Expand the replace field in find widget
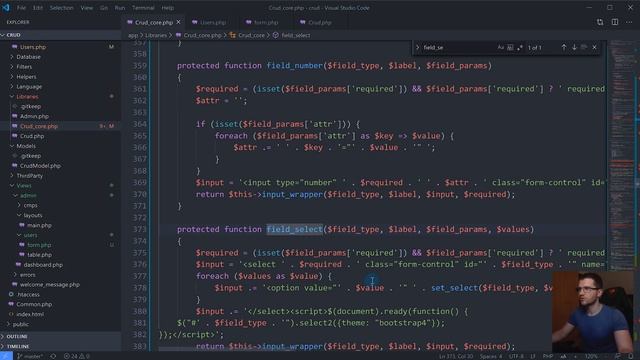Screen dimensions: 640x360 417,47
